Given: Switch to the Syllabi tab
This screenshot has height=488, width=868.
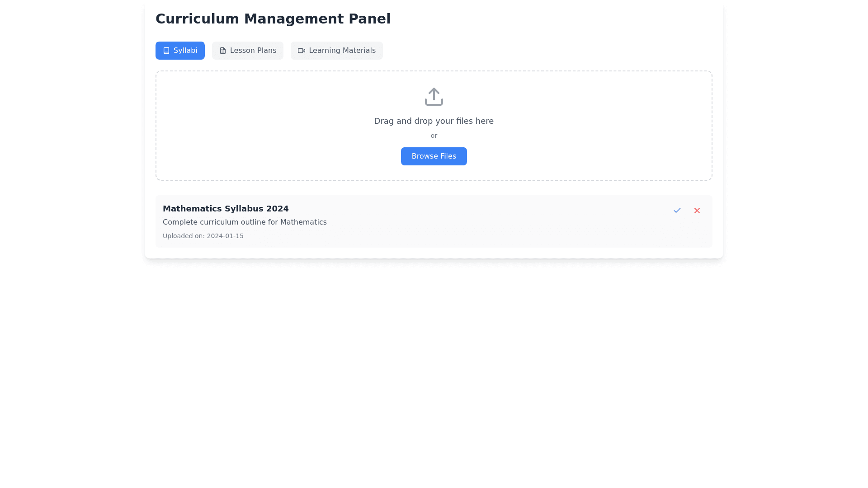Looking at the screenshot, I should pos(180,51).
